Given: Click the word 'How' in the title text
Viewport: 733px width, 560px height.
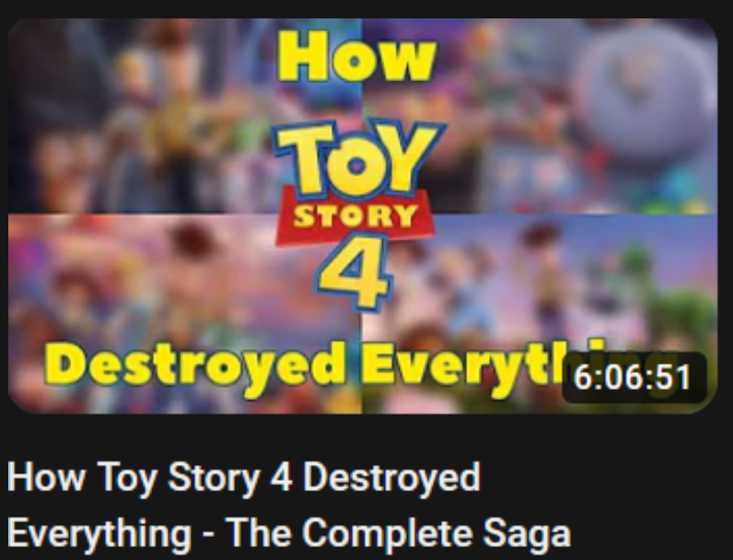Looking at the screenshot, I should point(47,477).
